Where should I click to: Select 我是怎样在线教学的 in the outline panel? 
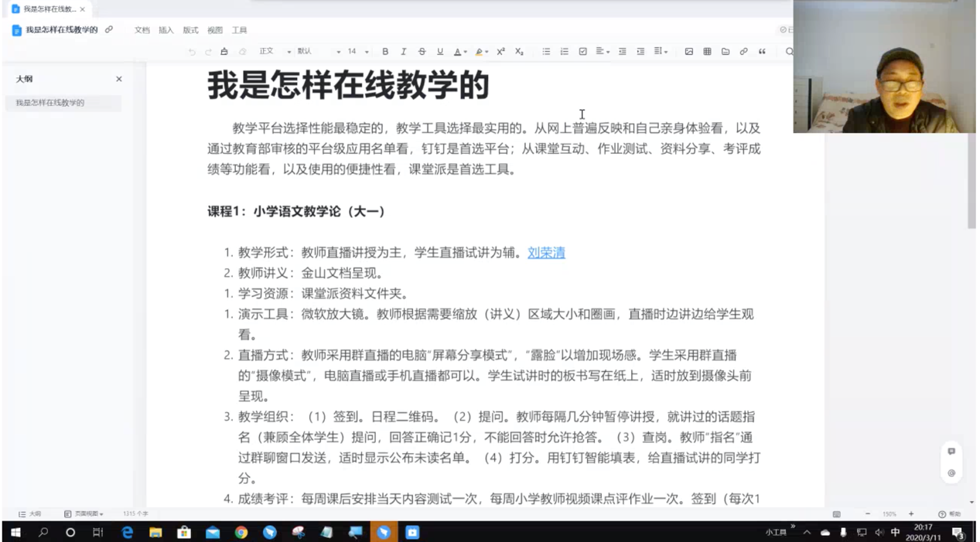[x=50, y=103]
